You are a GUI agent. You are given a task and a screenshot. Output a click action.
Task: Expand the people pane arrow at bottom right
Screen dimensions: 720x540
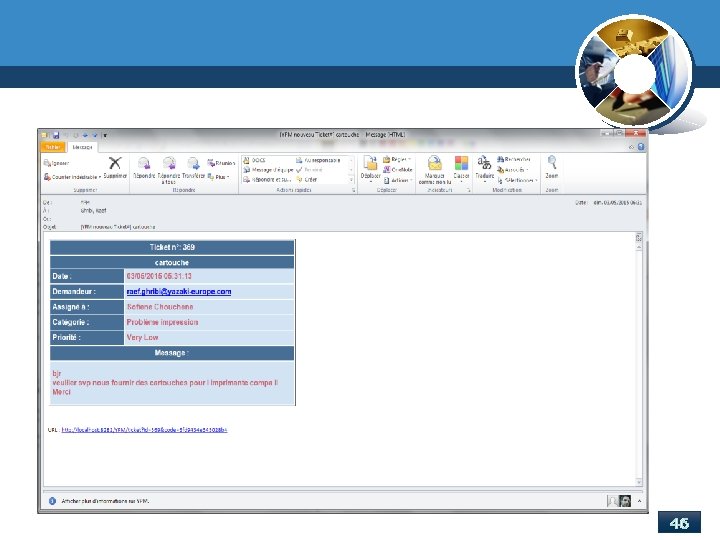pos(639,501)
